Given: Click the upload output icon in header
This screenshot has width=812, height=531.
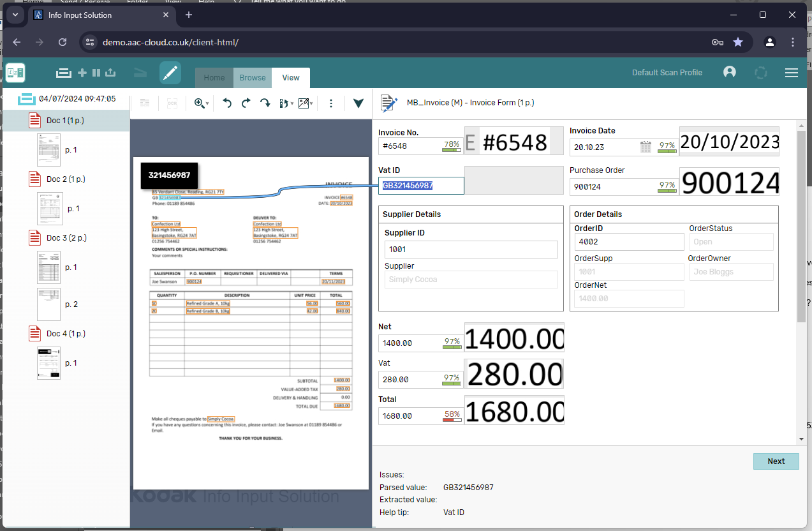Looking at the screenshot, I should 110,73.
